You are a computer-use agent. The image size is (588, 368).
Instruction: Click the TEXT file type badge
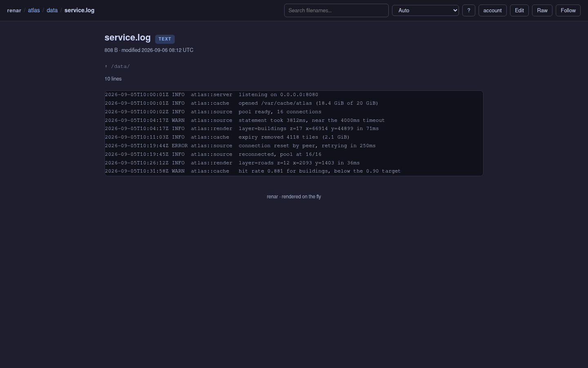pos(165,39)
